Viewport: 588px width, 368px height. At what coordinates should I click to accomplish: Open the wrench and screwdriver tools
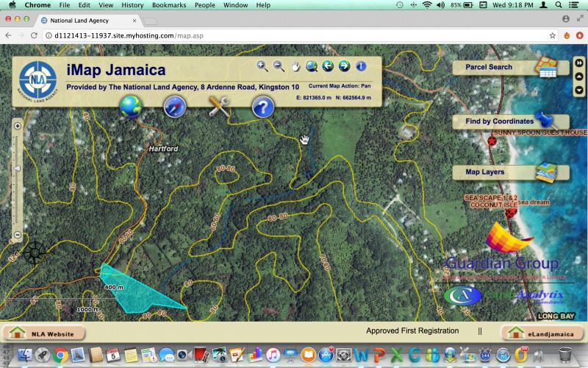(x=219, y=107)
